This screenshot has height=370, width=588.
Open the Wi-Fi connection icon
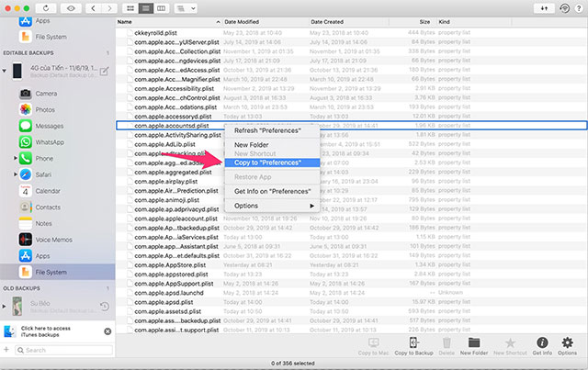click(x=564, y=8)
